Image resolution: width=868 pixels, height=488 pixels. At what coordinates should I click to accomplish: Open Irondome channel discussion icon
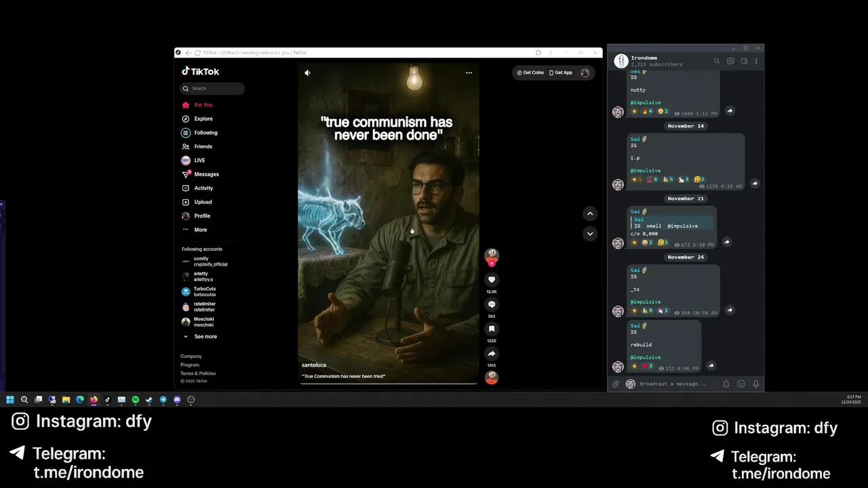tap(730, 61)
